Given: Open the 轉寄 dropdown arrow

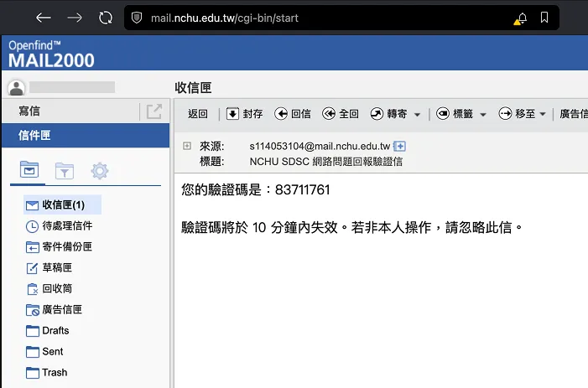Looking at the screenshot, I should tap(417, 115).
